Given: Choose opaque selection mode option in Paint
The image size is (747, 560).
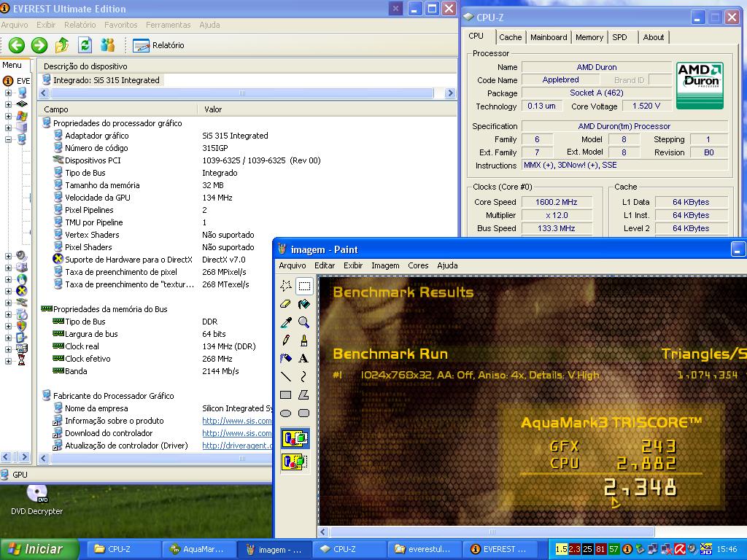Looking at the screenshot, I should pyautogui.click(x=295, y=438).
